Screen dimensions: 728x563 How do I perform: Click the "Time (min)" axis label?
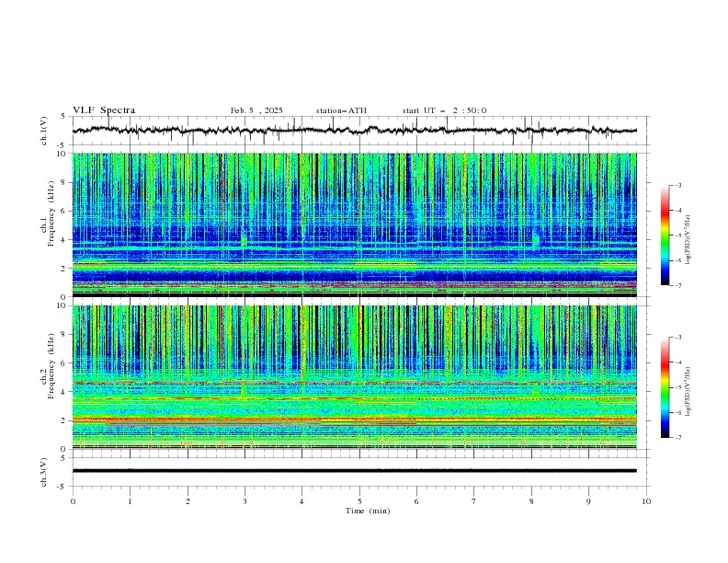pos(368,511)
